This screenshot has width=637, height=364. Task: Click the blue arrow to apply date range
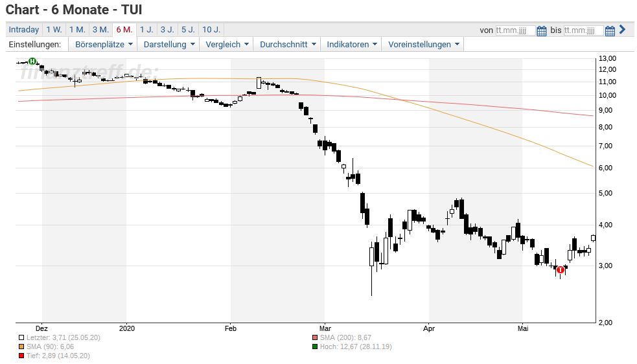tap(622, 30)
